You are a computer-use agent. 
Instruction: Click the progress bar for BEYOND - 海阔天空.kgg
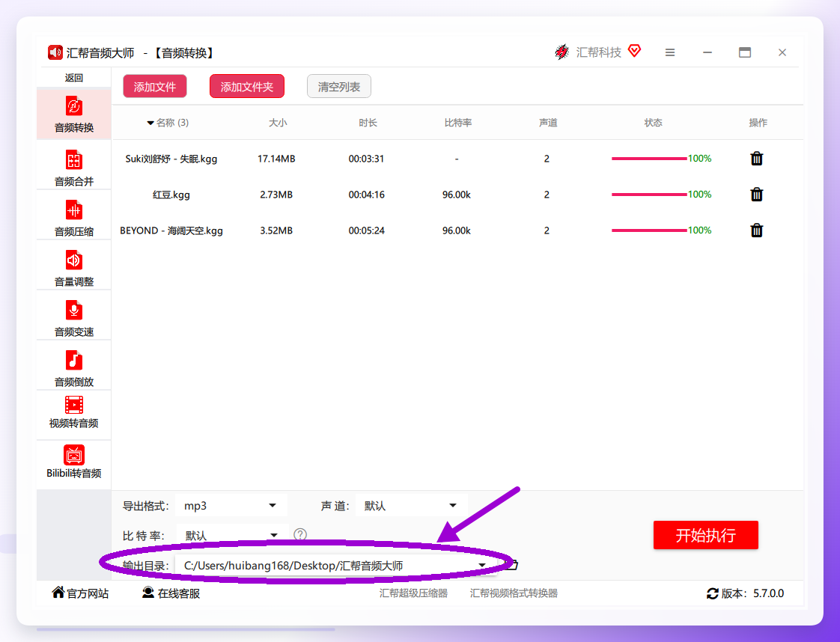point(649,230)
